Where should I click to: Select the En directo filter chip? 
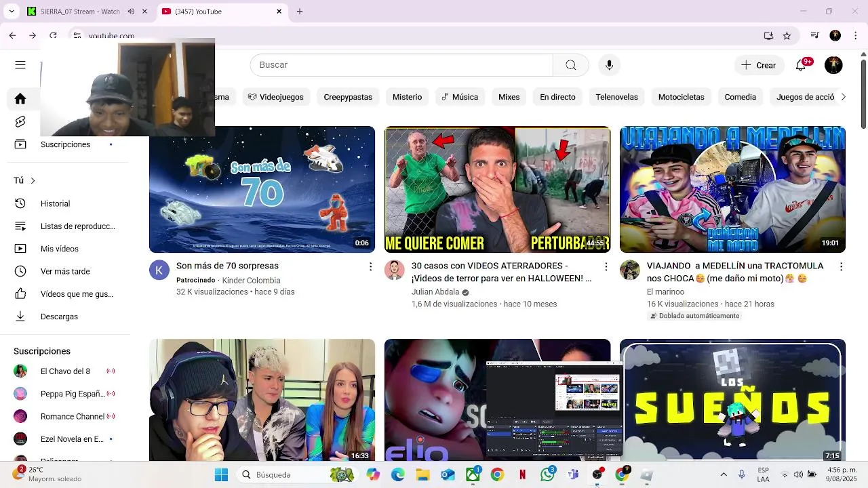(x=557, y=97)
